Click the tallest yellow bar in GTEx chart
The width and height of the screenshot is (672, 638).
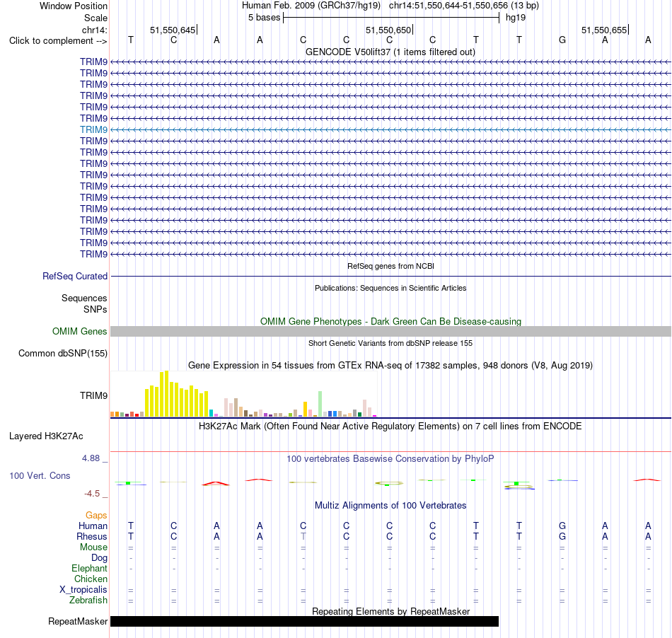[x=167, y=394]
